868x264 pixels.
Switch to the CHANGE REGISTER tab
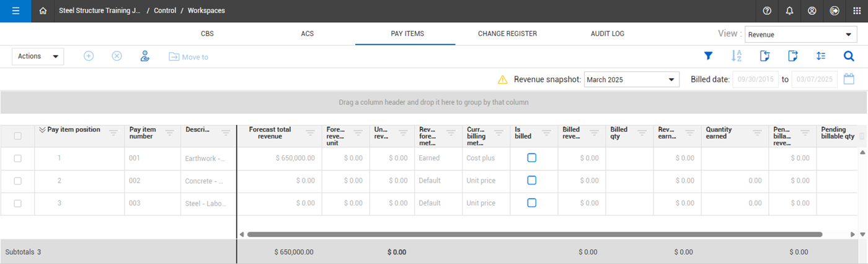[x=507, y=34]
